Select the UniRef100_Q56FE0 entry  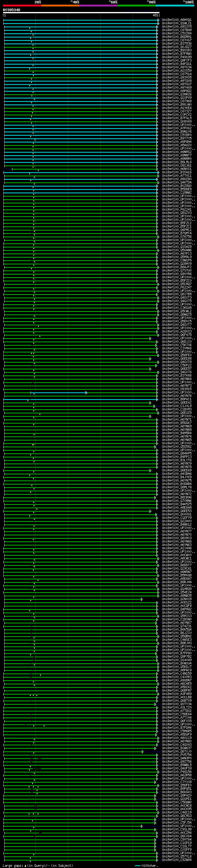coord(177,355)
